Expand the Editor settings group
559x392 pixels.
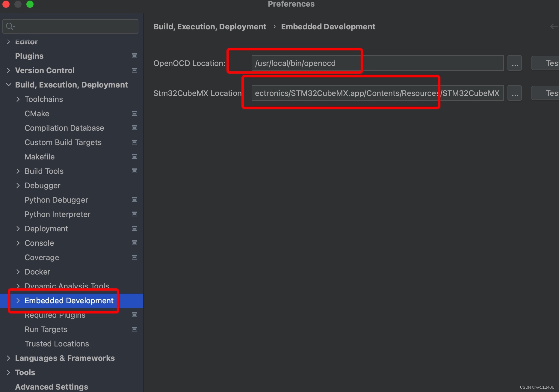point(8,42)
